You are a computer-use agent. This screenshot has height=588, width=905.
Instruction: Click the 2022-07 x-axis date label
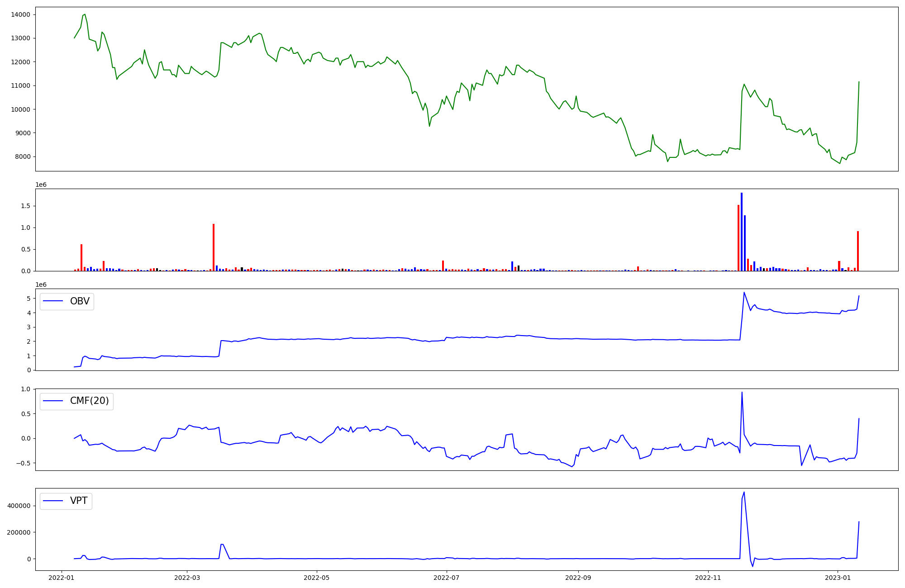point(447,578)
